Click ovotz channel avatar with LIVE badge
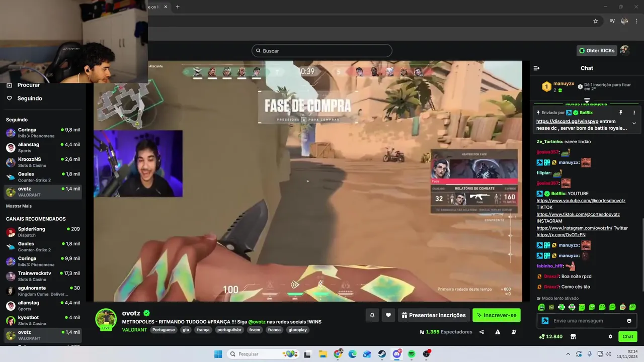 point(106,319)
